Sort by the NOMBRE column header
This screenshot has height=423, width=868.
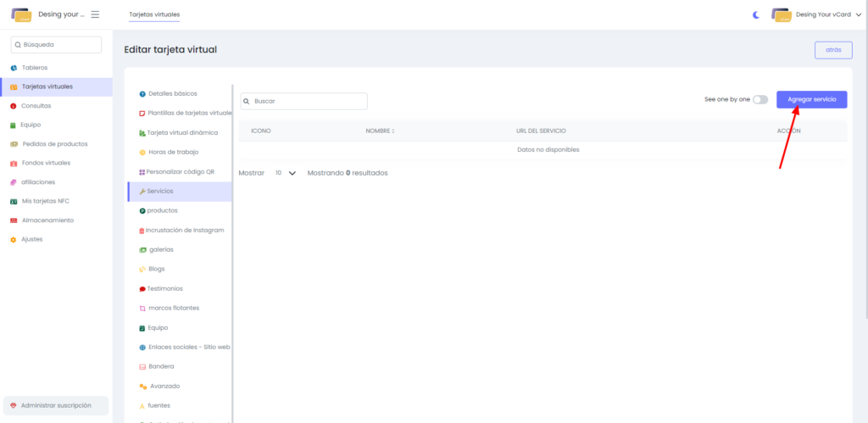(381, 131)
